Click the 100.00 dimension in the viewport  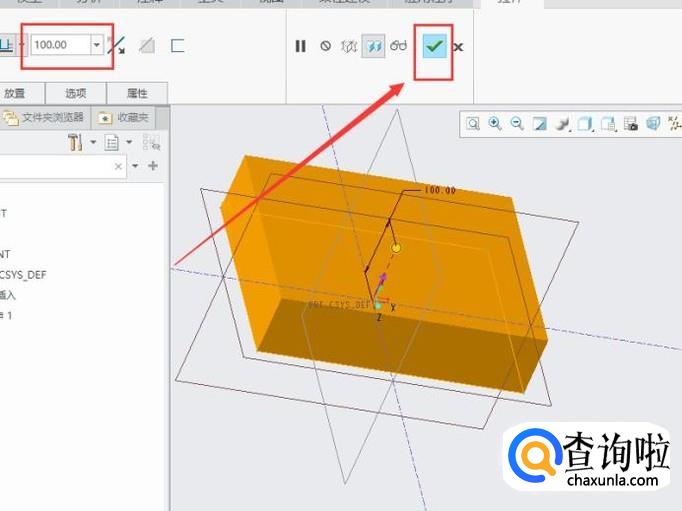point(440,190)
